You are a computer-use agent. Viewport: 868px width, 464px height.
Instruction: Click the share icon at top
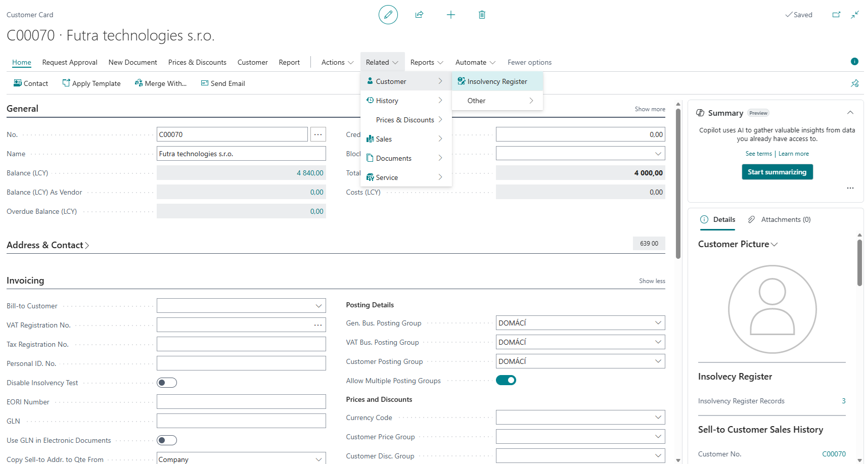click(x=419, y=15)
